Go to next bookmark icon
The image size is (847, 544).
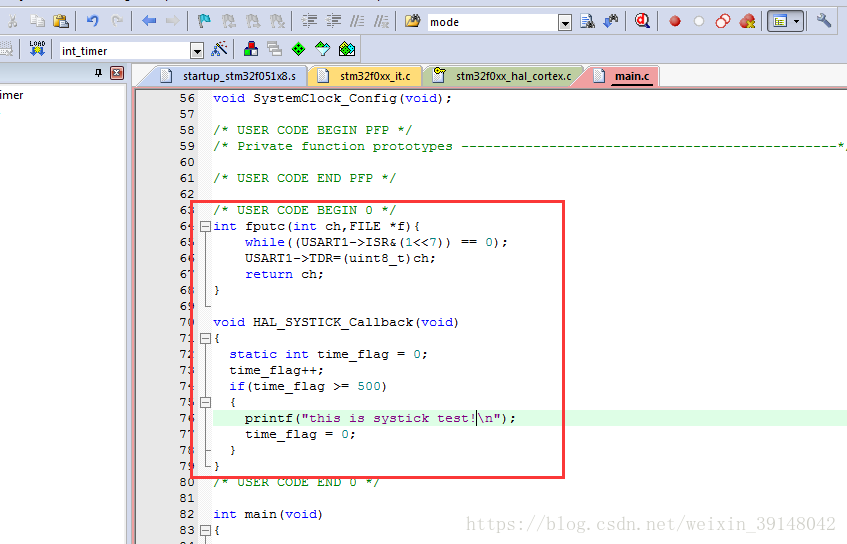[x=253, y=22]
